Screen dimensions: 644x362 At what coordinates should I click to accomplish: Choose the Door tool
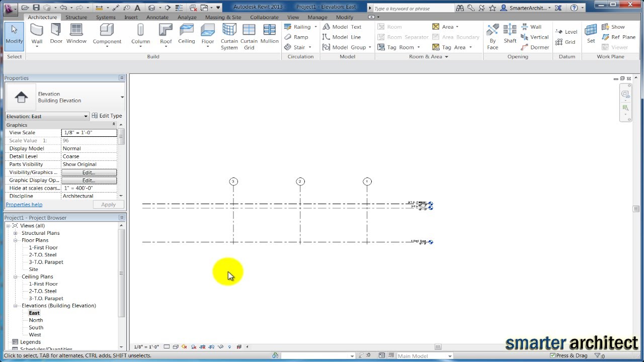[x=56, y=34]
